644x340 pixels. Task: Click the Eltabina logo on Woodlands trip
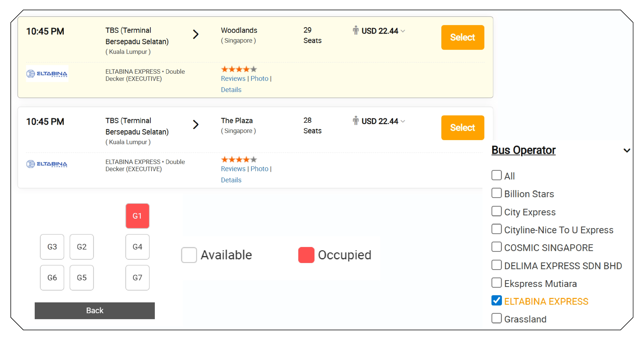coord(47,74)
